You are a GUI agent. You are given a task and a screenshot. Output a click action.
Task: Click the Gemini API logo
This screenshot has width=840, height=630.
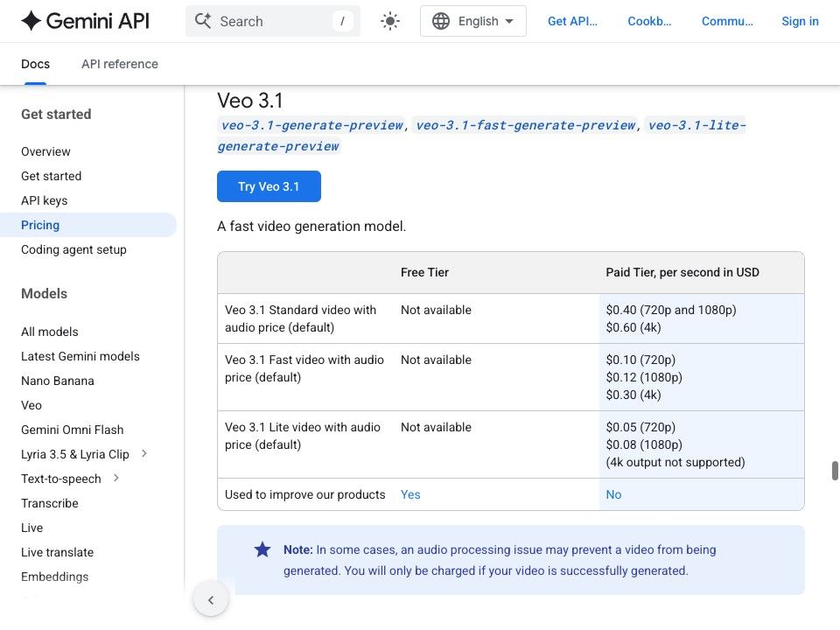pos(85,21)
